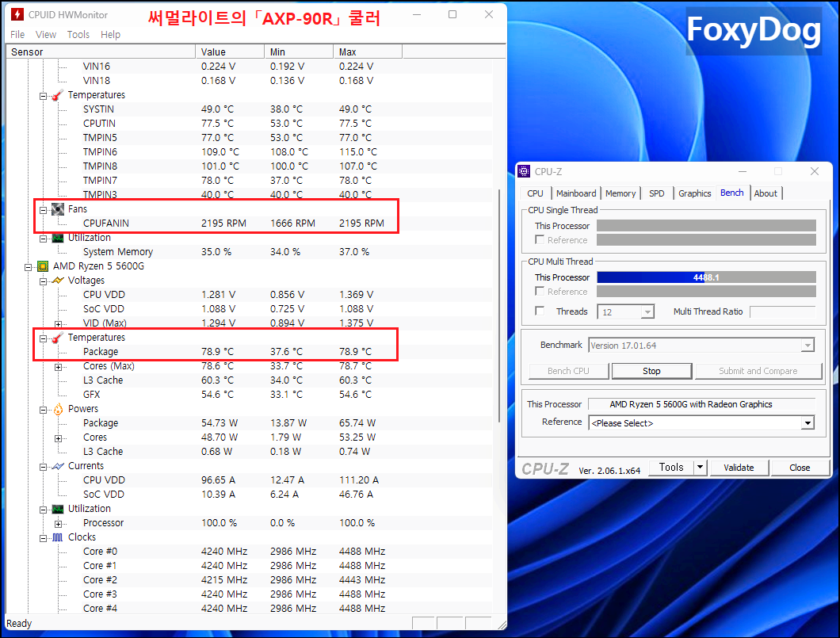Click the Validate button in CPU-Z
This screenshot has height=638, width=840.
click(x=739, y=468)
